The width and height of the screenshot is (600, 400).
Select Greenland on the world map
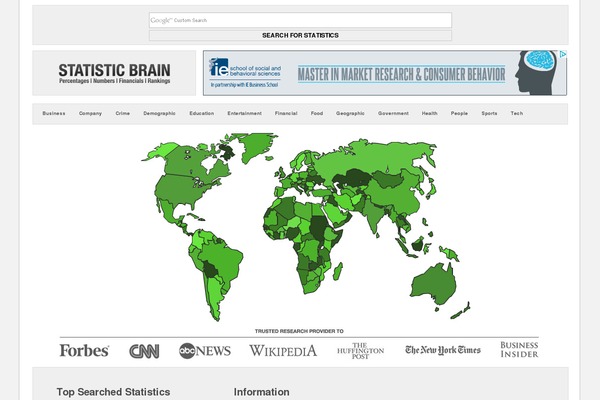(x=256, y=145)
